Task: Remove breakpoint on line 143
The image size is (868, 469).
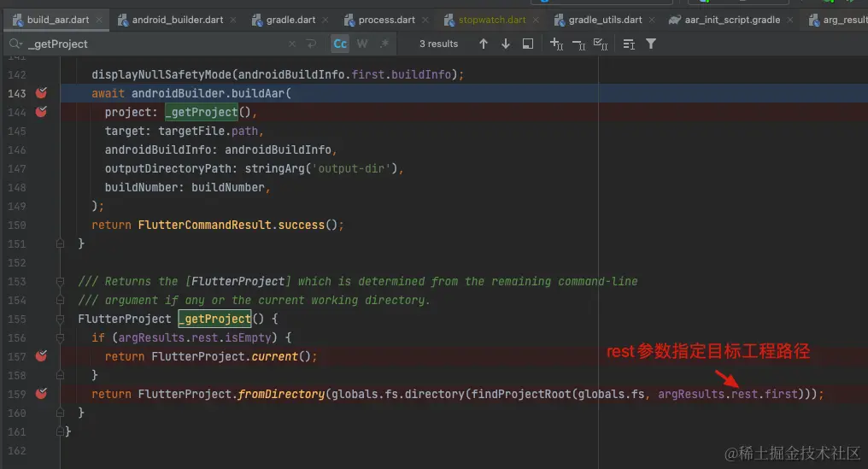Action: [42, 93]
